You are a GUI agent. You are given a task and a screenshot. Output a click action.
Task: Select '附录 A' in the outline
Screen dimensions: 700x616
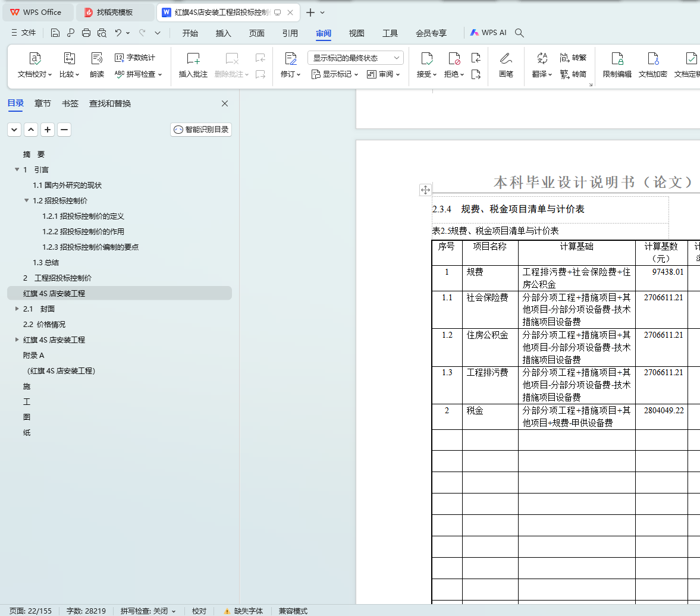click(34, 356)
